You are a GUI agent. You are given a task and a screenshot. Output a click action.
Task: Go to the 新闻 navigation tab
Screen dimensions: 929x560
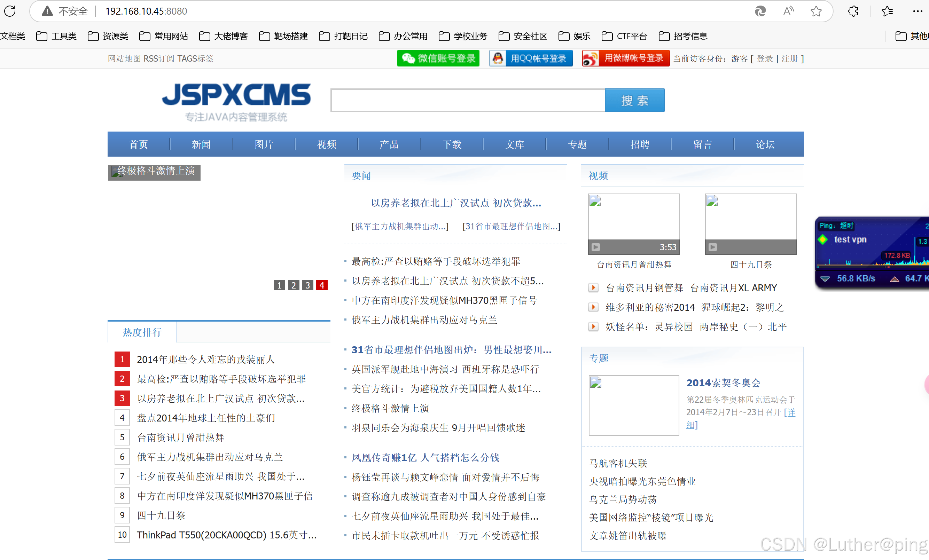click(x=201, y=144)
